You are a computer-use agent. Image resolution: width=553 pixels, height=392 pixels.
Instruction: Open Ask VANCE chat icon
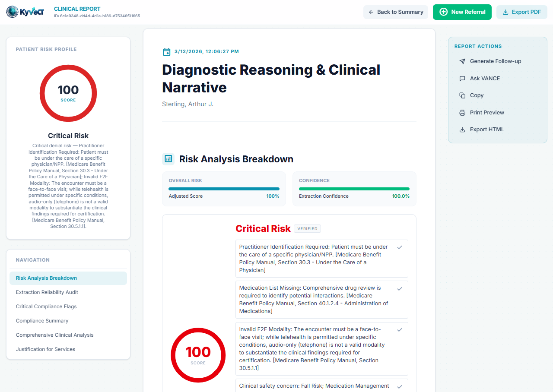coord(462,78)
